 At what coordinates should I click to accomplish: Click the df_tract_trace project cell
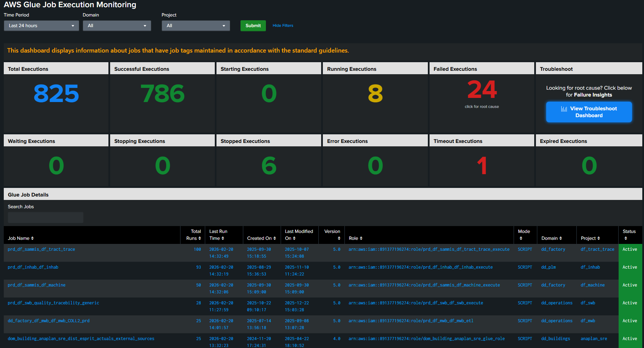[597, 249]
